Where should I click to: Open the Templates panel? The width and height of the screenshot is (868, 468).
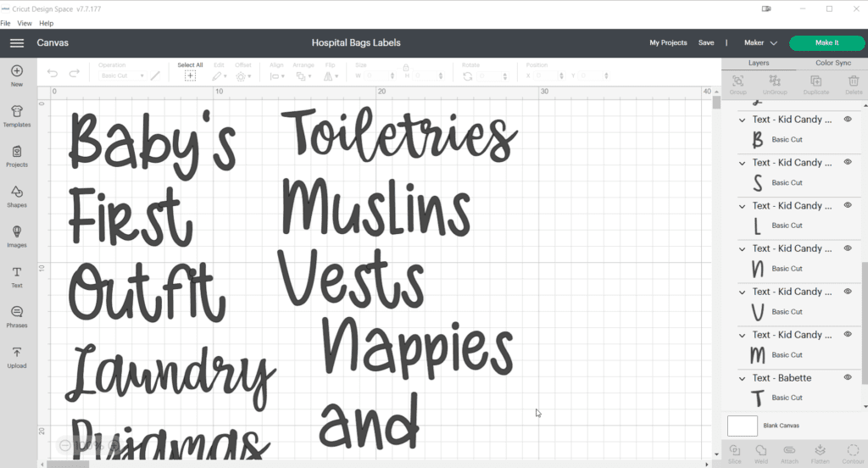[x=17, y=116]
